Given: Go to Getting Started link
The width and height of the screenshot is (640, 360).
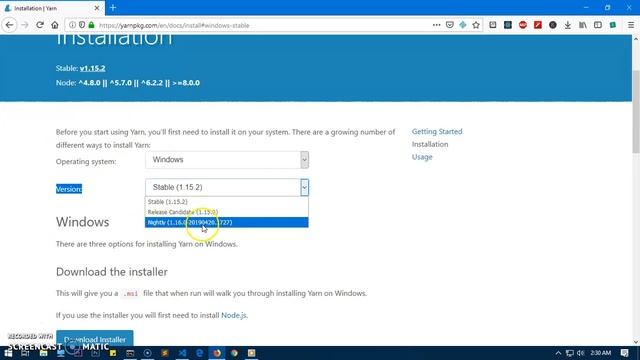Looking at the screenshot, I should tap(437, 131).
